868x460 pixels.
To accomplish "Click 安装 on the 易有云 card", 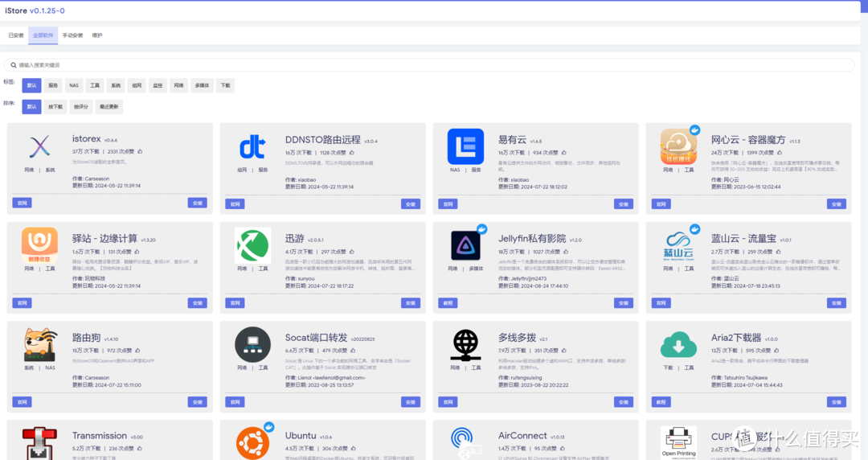I will (624, 204).
